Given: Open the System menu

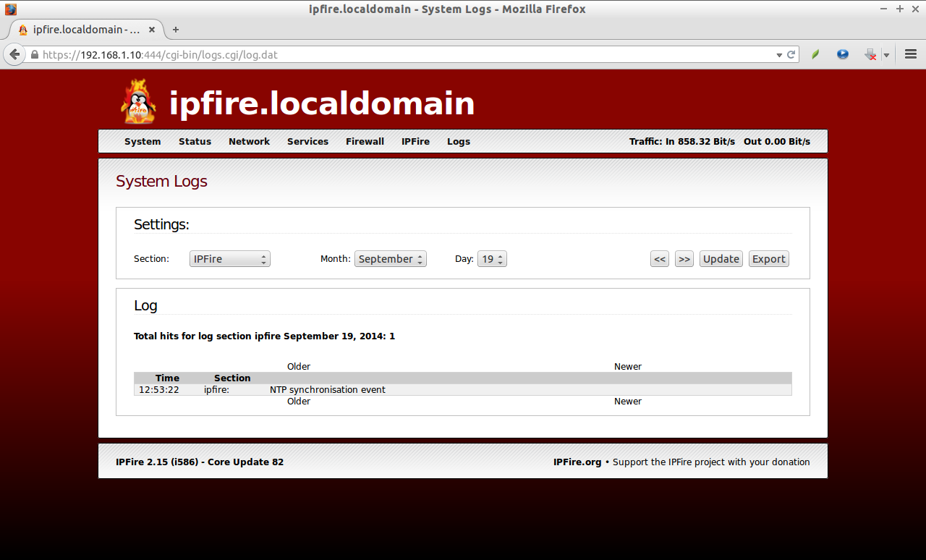Looking at the screenshot, I should 143,142.
